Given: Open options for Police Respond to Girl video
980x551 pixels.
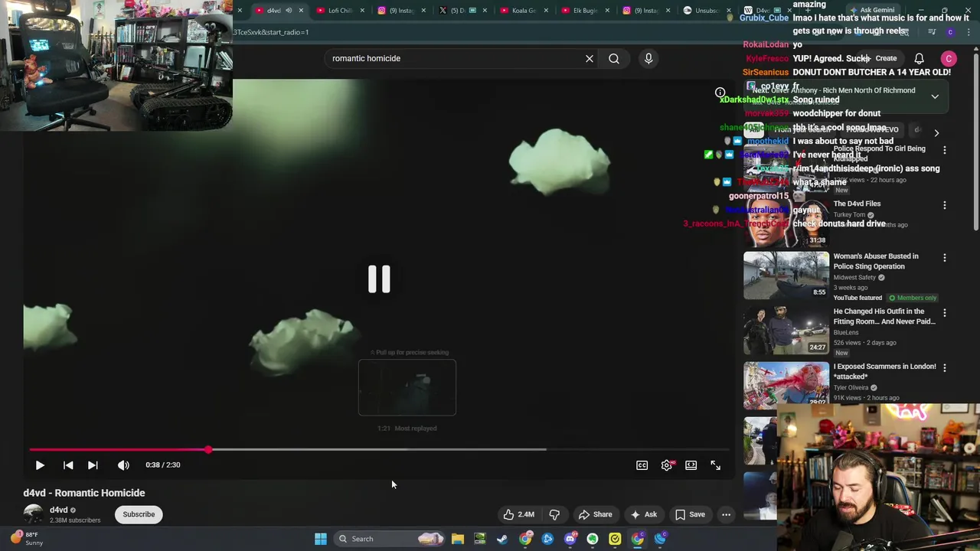Looking at the screenshot, I should coord(944,150).
